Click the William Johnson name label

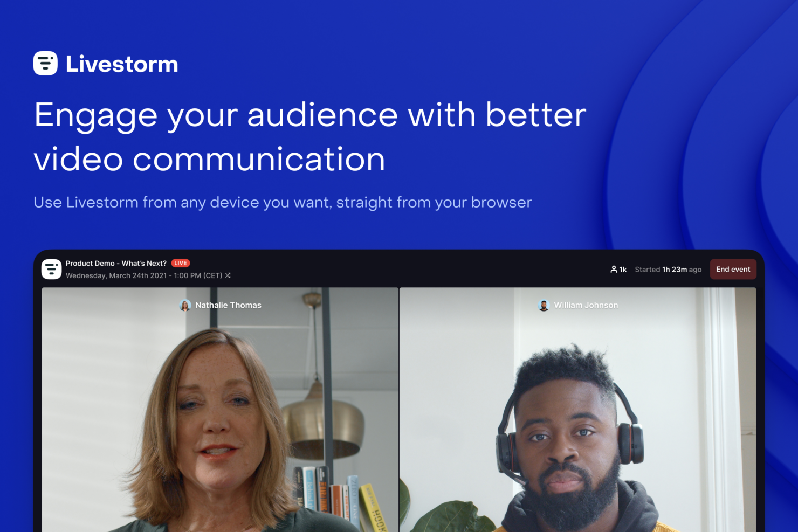coord(586,305)
